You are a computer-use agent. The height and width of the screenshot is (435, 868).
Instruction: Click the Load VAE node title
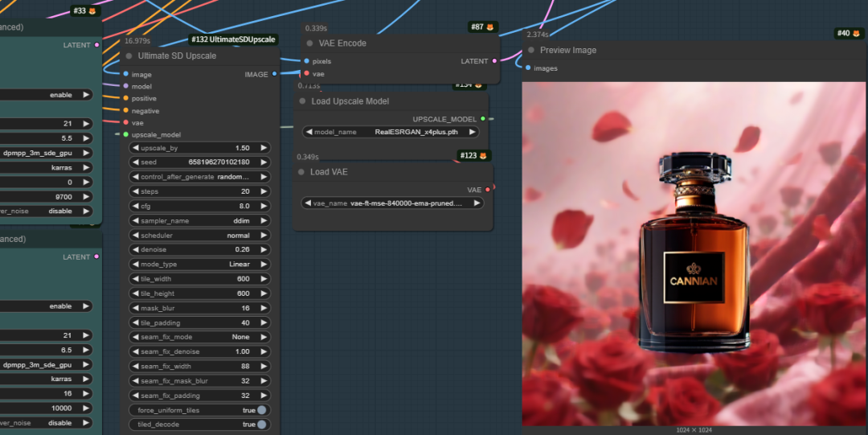point(329,172)
